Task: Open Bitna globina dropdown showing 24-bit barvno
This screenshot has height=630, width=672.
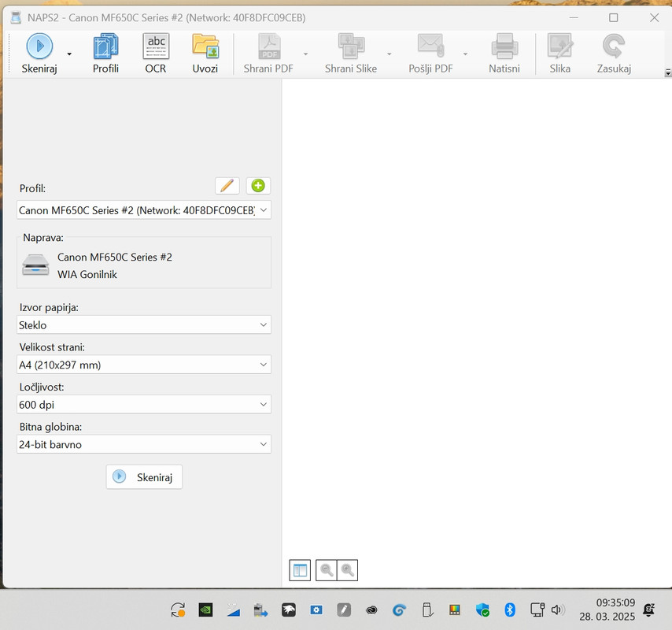Action: [144, 444]
